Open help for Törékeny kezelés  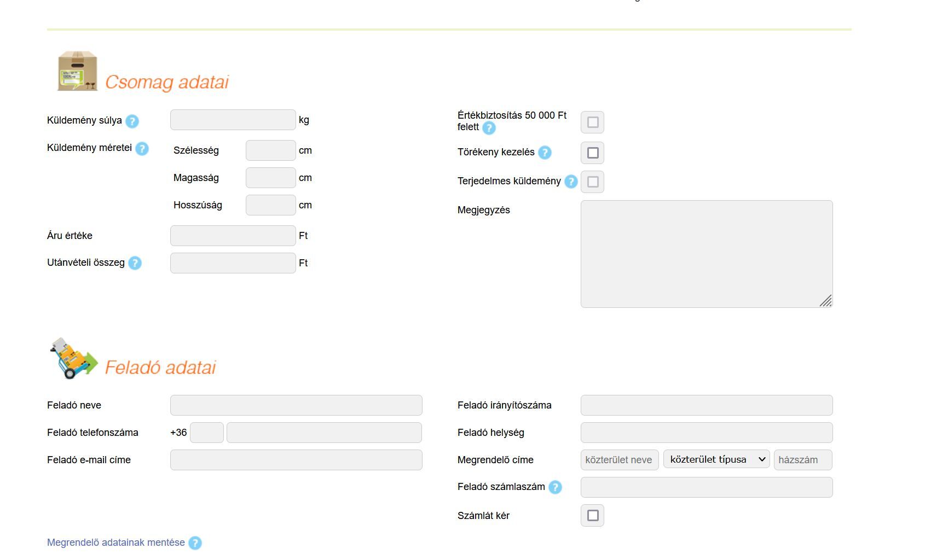pos(545,153)
